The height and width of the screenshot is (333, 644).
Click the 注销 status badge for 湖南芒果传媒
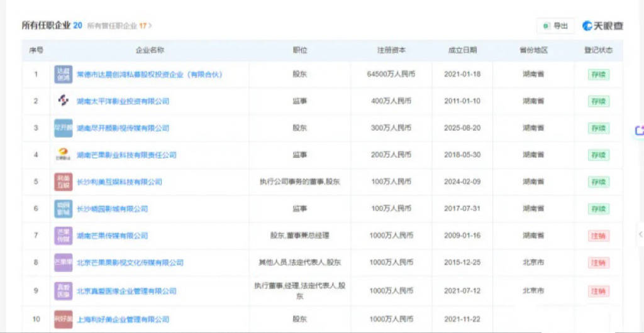(x=598, y=236)
